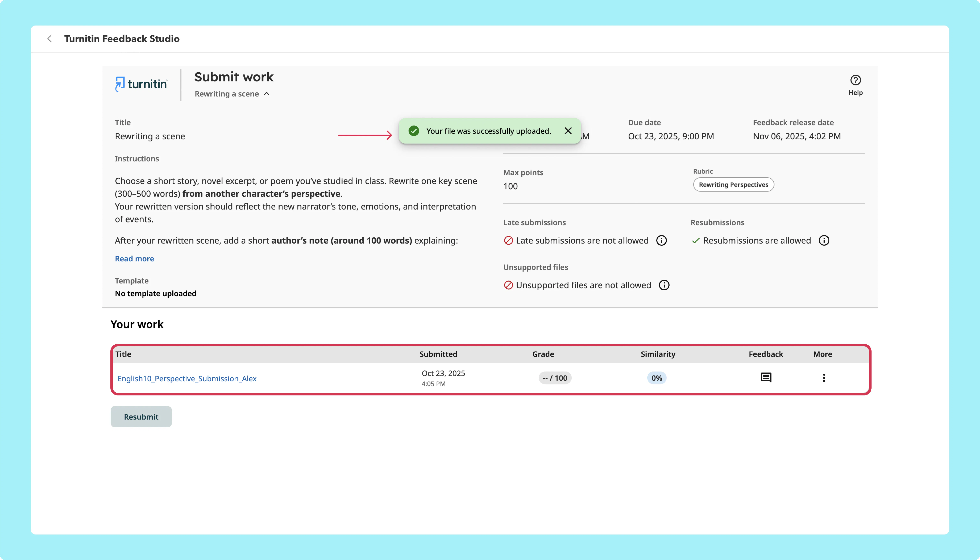Click the Resubmissions are allowed text
The image size is (980, 560).
pos(757,240)
